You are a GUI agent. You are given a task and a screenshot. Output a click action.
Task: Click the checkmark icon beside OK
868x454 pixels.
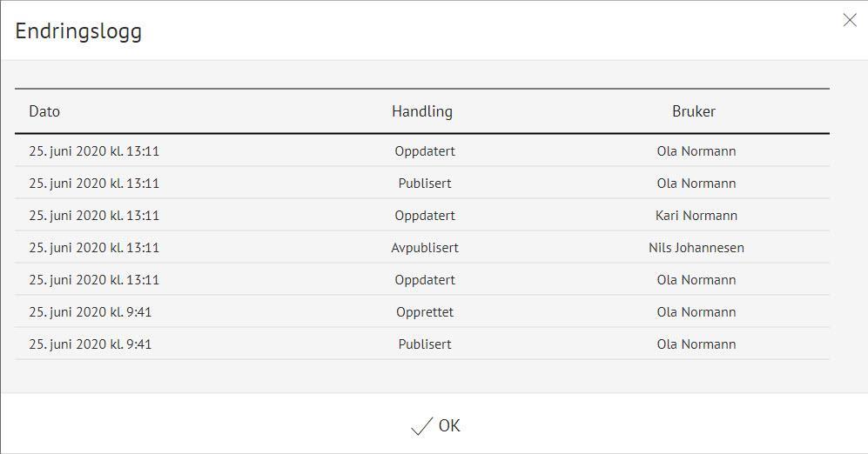[421, 426]
